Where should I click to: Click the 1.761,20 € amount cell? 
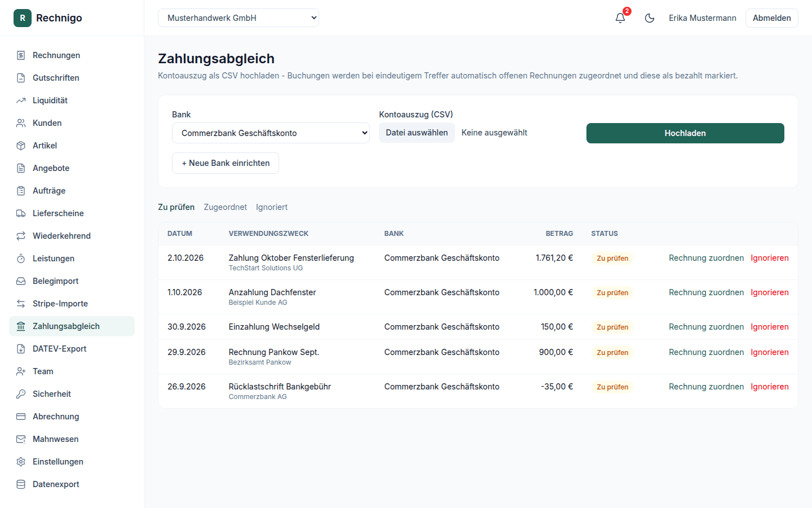(554, 258)
